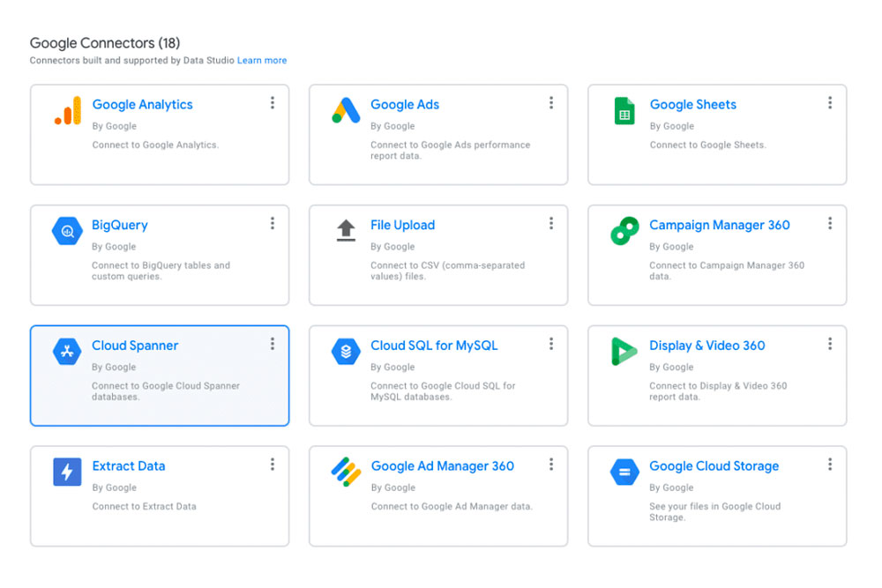Open Display & Video 360 more options
The image size is (882, 588).
coord(830,344)
